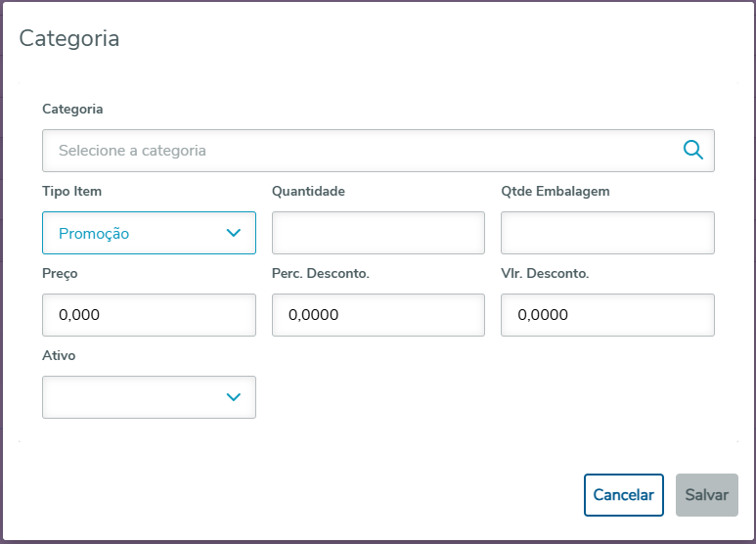The width and height of the screenshot is (756, 544).
Task: Open the empty Ativo combo box
Action: click(x=137, y=397)
